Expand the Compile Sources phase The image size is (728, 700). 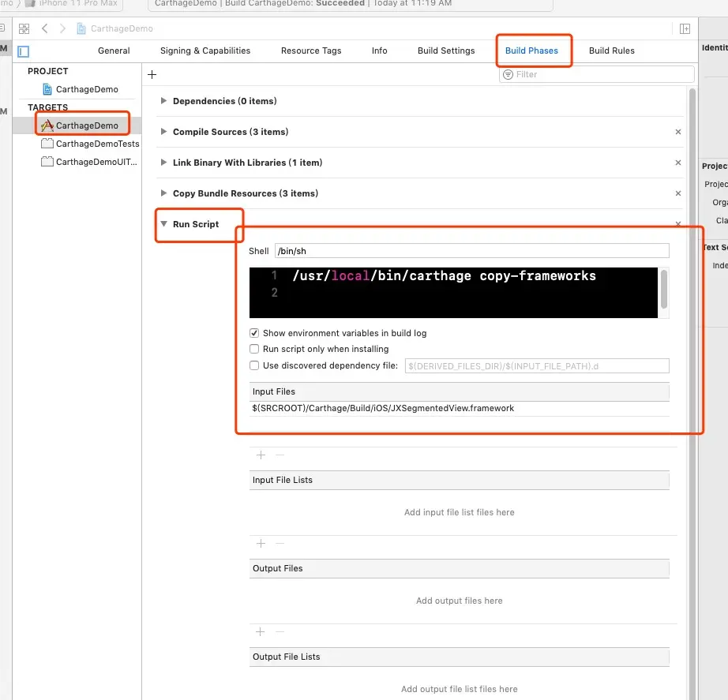click(163, 131)
